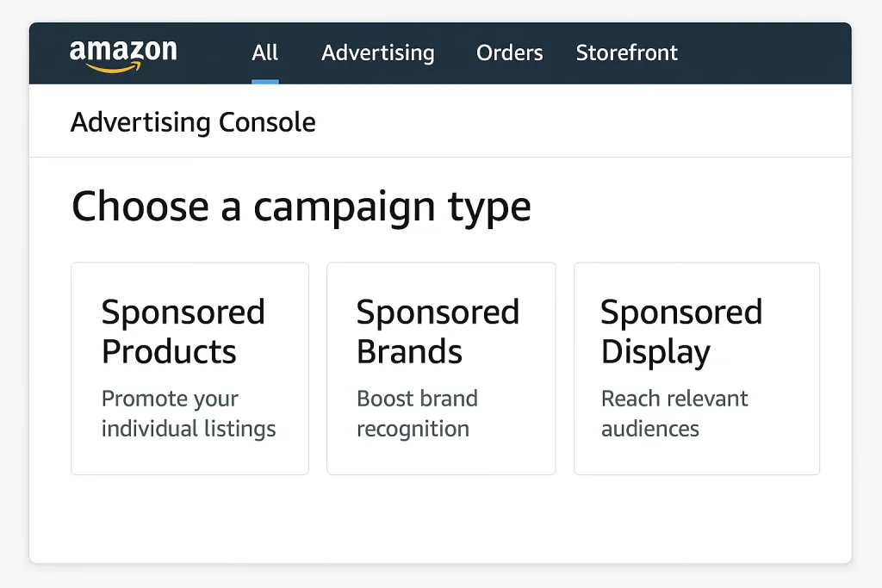Switch to the All tab

[x=264, y=53]
